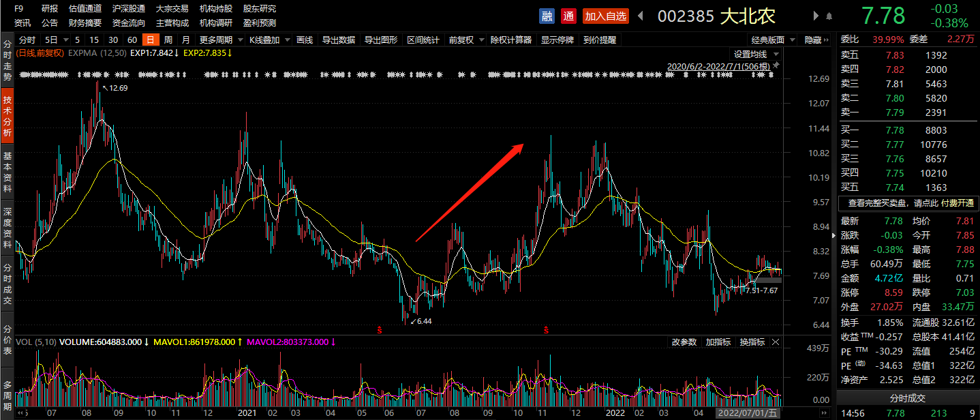The image size is (980, 420).
Task: Add stock to watchlist via 加入自选
Action: (605, 16)
